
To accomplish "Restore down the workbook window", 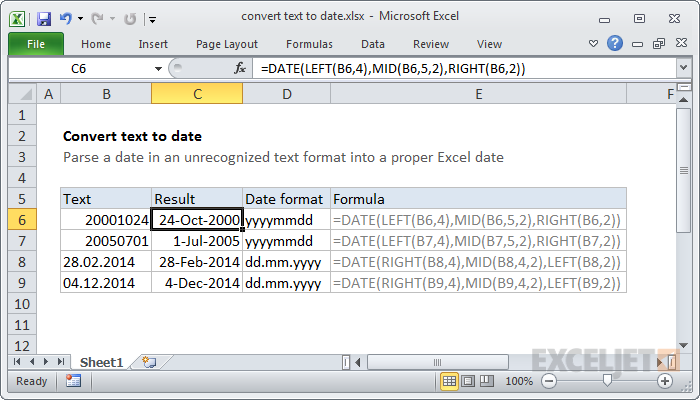I will (659, 43).
